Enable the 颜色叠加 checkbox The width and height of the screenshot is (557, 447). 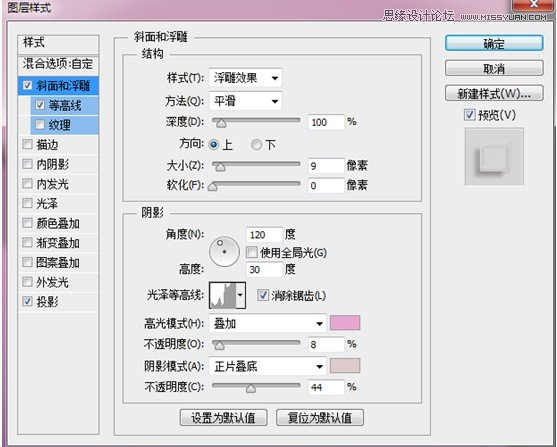[x=27, y=223]
